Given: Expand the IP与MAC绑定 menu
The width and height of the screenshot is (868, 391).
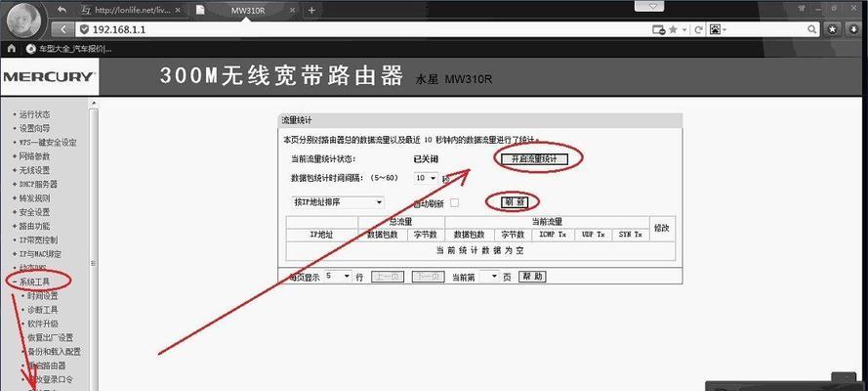Looking at the screenshot, I should click(40, 253).
